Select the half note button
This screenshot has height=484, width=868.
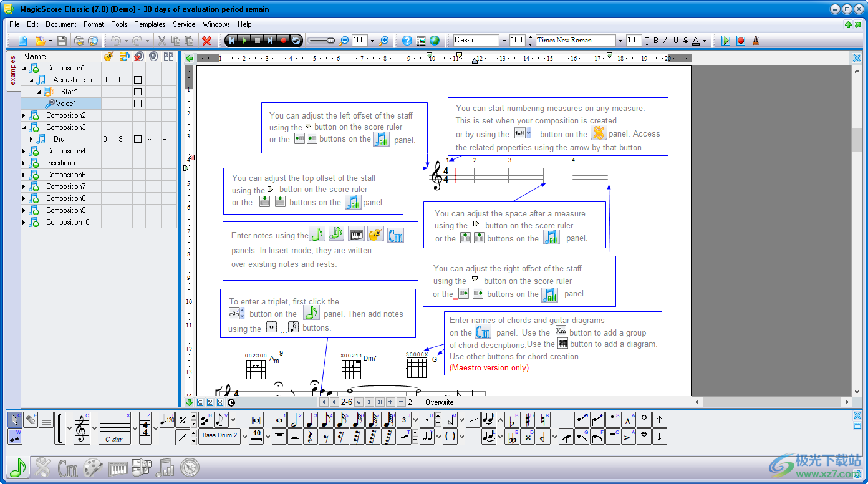[x=295, y=420]
